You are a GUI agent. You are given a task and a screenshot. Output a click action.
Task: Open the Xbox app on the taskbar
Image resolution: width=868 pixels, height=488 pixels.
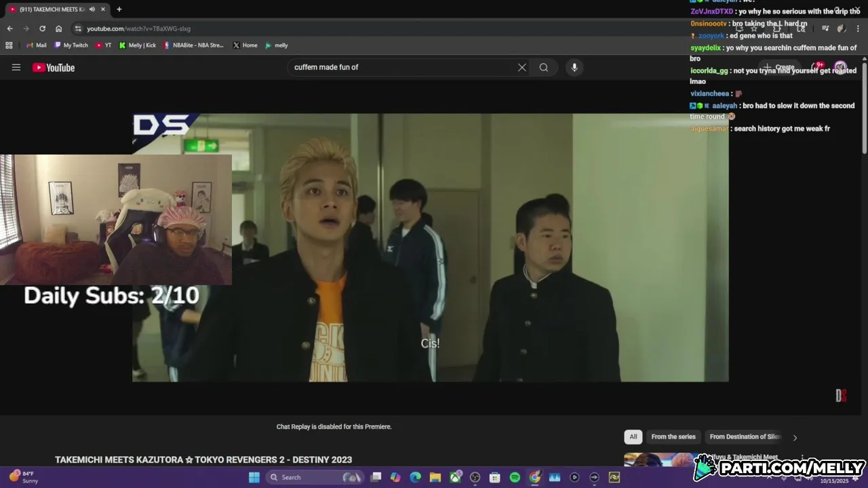pos(455,477)
